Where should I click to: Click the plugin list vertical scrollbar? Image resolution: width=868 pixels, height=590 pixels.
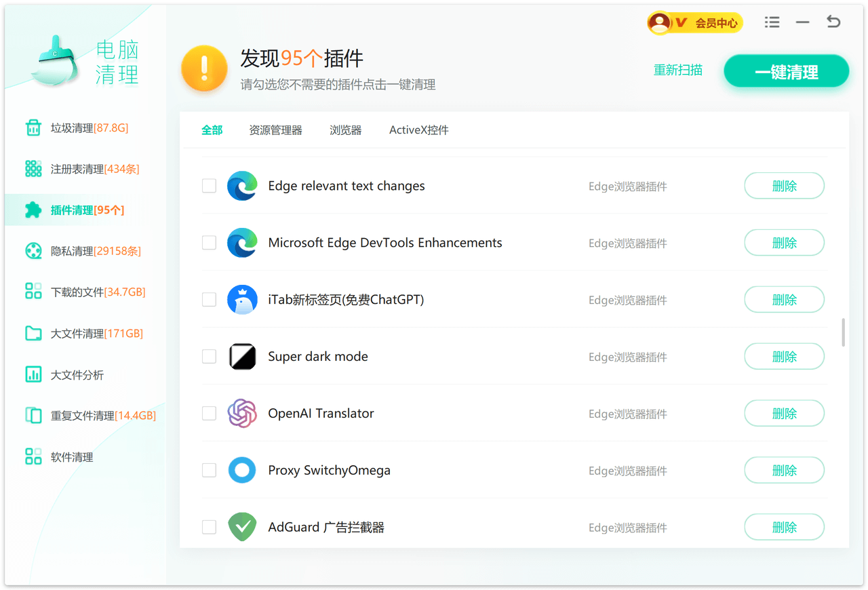843,332
